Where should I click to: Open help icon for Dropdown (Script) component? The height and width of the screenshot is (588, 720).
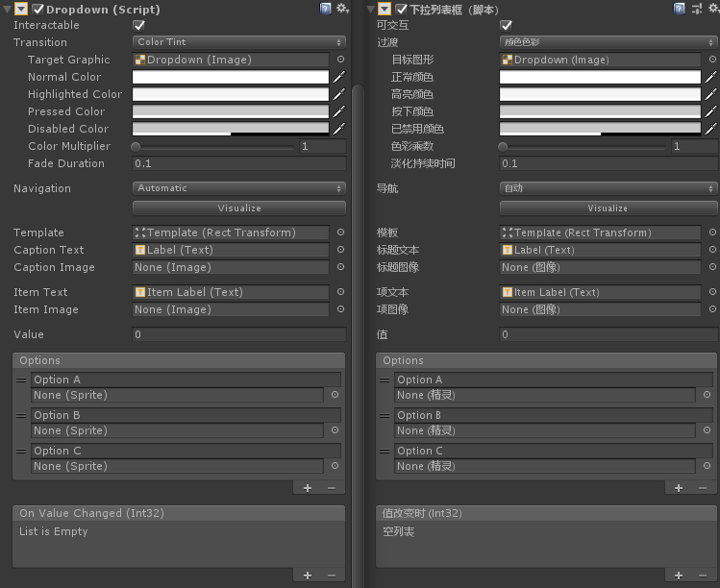click(326, 9)
